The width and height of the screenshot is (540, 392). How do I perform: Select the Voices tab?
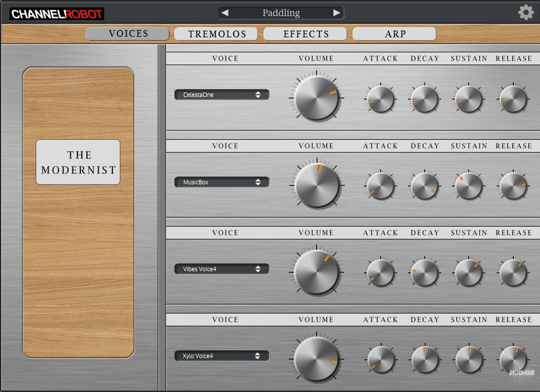128,34
